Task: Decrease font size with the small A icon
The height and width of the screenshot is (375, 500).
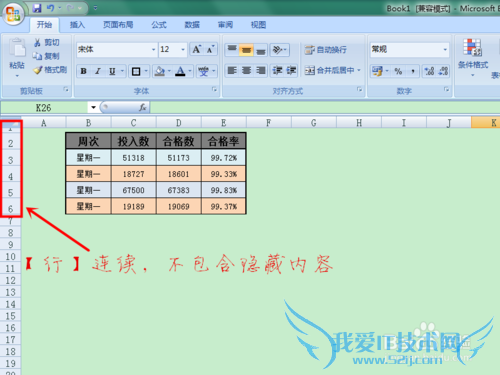Action: point(210,49)
